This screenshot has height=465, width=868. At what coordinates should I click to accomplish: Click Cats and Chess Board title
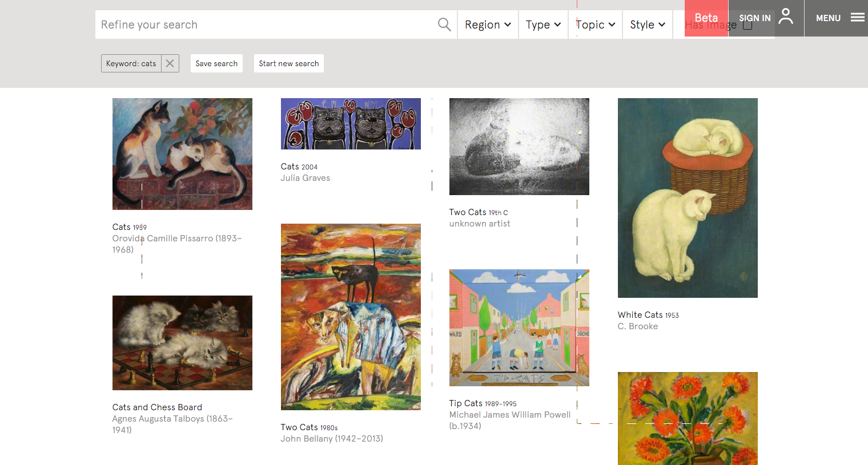pos(157,407)
